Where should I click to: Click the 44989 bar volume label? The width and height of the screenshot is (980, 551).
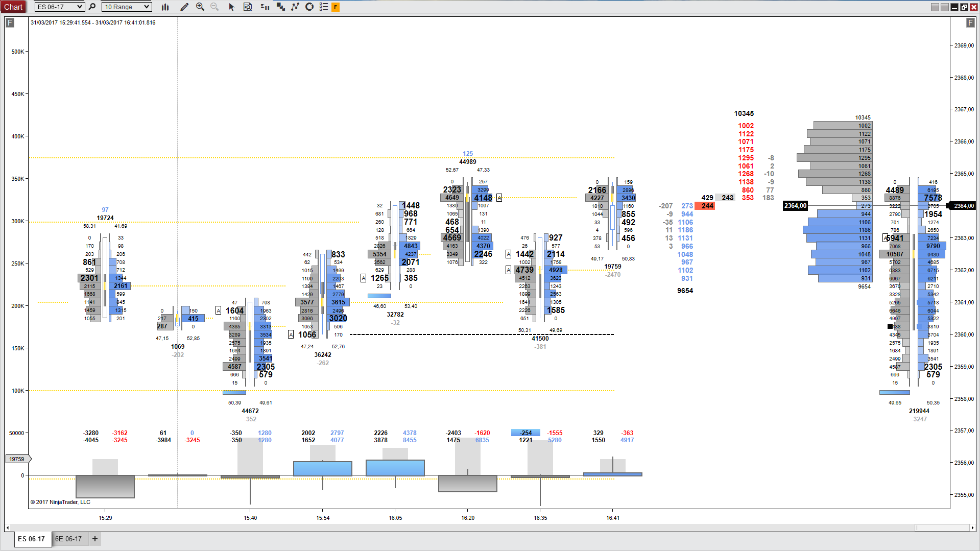pos(467,162)
